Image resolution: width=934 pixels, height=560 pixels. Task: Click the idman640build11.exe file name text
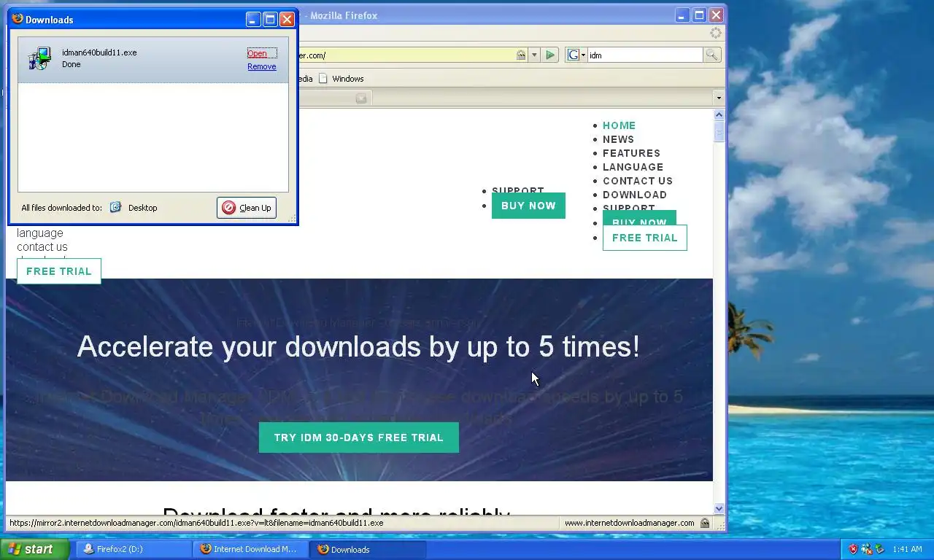(99, 52)
